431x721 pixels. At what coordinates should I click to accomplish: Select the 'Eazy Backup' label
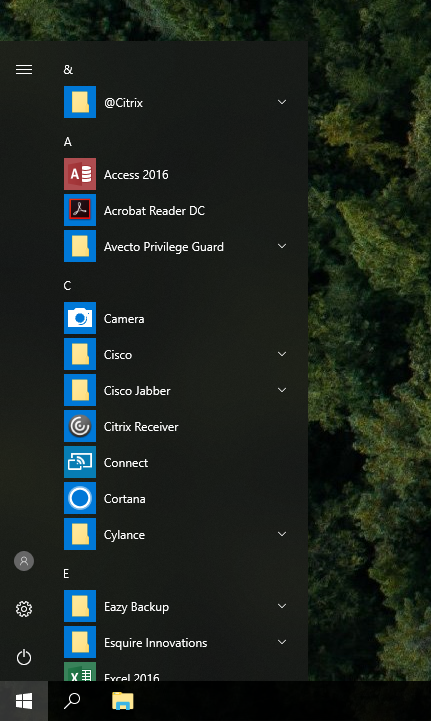[136, 607]
